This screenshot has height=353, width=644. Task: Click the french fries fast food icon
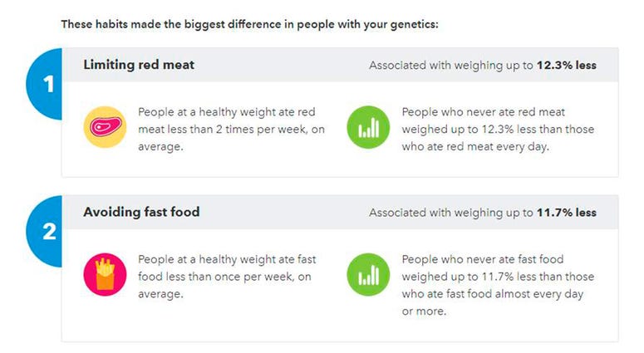pos(106,274)
